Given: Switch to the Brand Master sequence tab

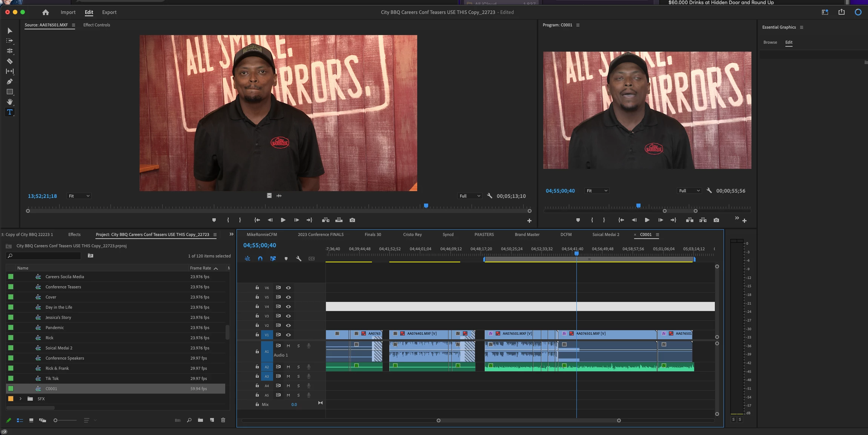Looking at the screenshot, I should [x=527, y=235].
